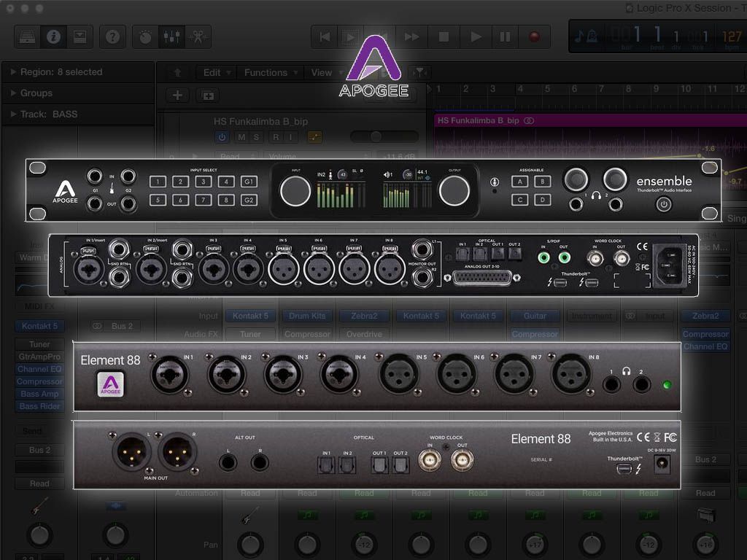Open the Functions menu
Viewport: 747px width, 560px height.
click(x=270, y=72)
